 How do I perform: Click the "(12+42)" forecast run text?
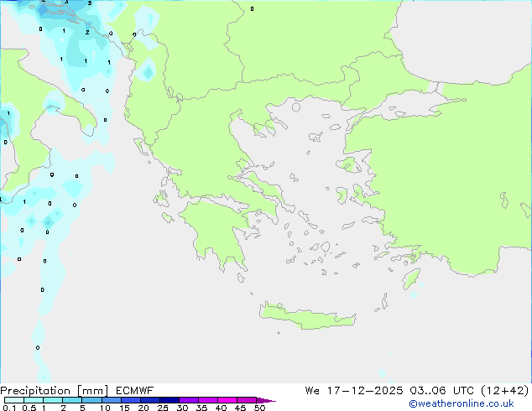point(505,391)
